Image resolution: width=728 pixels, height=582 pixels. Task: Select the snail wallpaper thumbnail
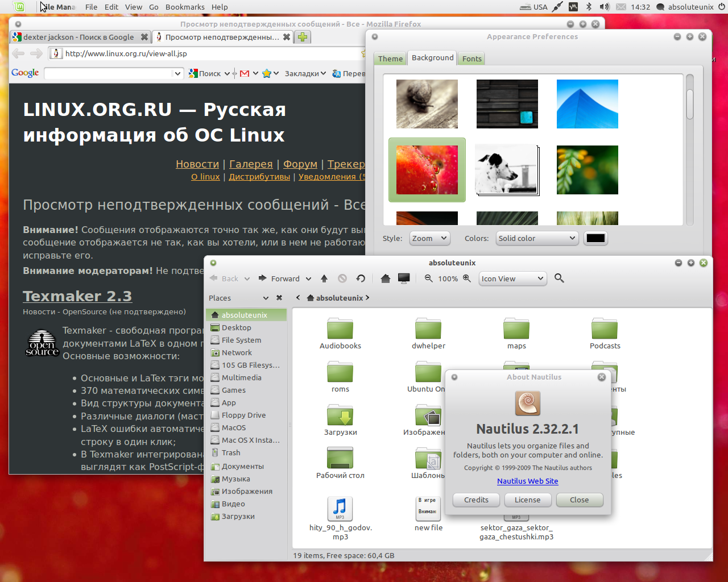pos(427,104)
